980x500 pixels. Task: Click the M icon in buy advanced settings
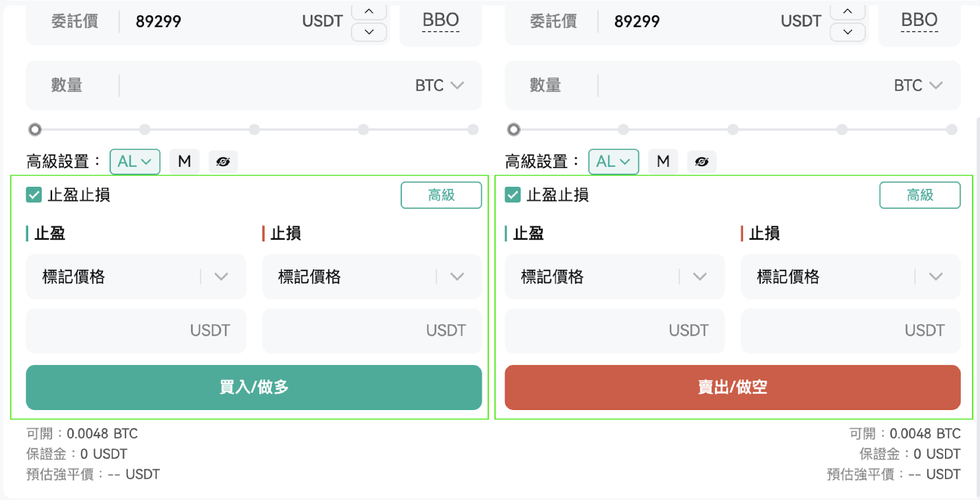(x=184, y=162)
